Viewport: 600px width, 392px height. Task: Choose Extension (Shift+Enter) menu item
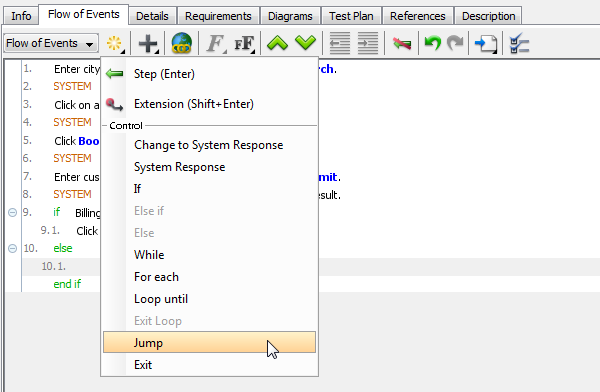tap(210, 104)
